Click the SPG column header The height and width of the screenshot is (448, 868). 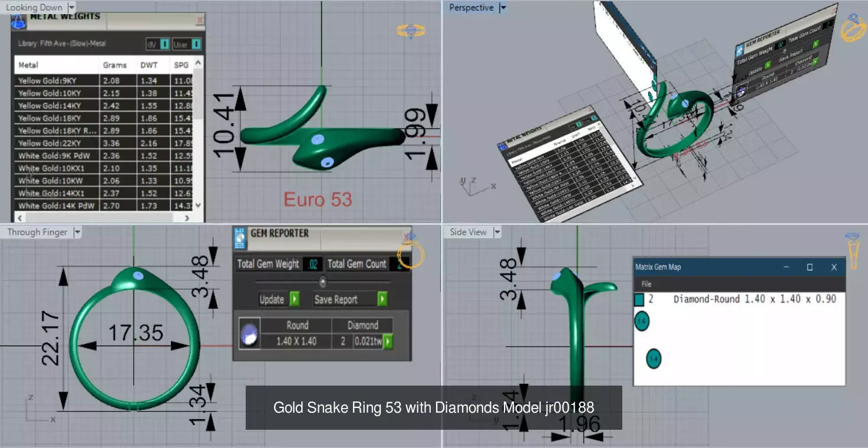pyautogui.click(x=181, y=65)
